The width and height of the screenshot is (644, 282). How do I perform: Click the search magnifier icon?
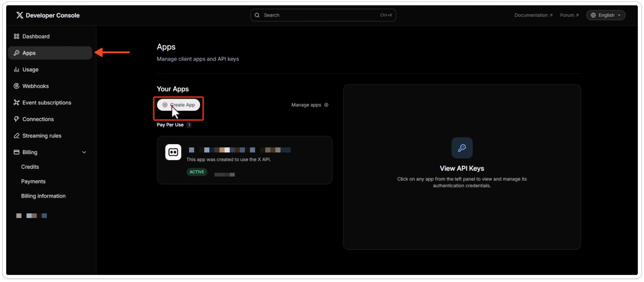[x=257, y=15]
